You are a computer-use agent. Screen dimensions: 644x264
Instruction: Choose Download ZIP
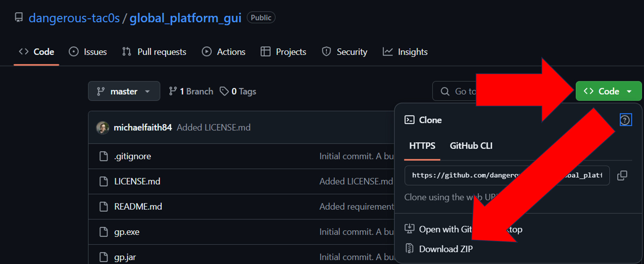pos(446,249)
